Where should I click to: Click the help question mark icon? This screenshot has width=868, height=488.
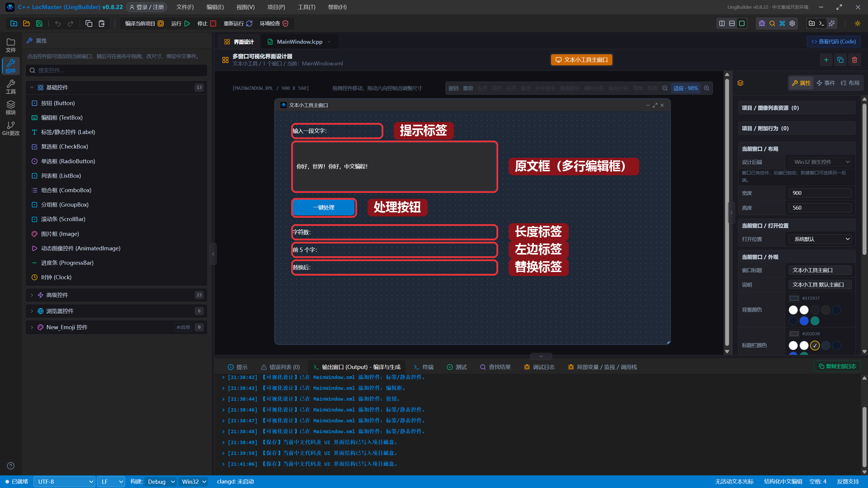(x=11, y=466)
